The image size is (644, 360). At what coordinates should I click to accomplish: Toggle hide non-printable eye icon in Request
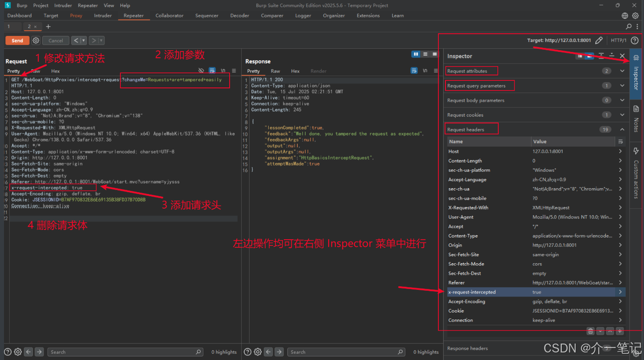pyautogui.click(x=201, y=71)
